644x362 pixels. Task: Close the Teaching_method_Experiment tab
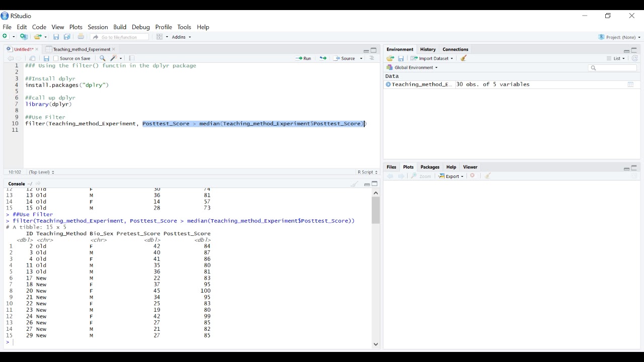(114, 49)
